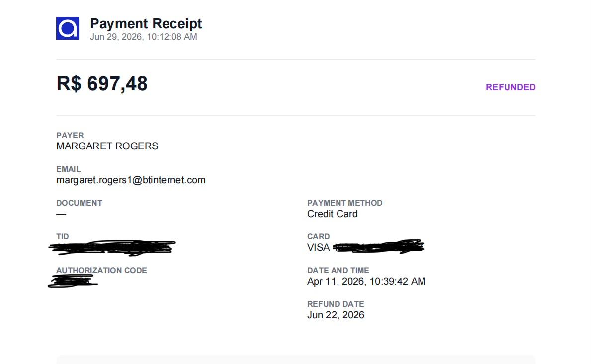Select the Credit Card payment method text
The width and height of the screenshot is (592, 364).
(332, 214)
